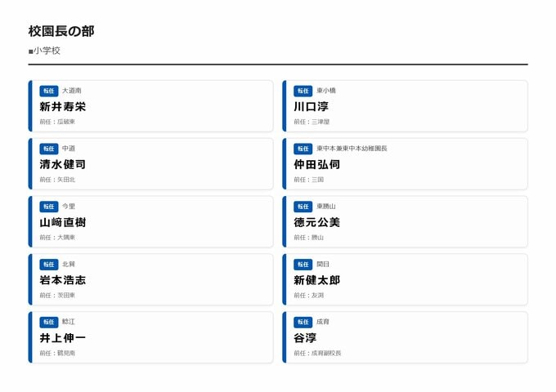Click the name 仲田弘伺
Screen dimensions: 556x392
coord(317,164)
